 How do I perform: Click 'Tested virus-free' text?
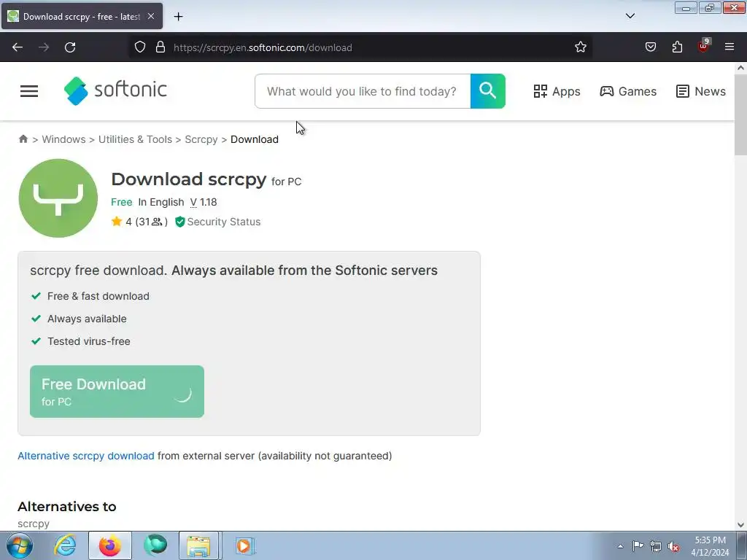[x=88, y=341]
